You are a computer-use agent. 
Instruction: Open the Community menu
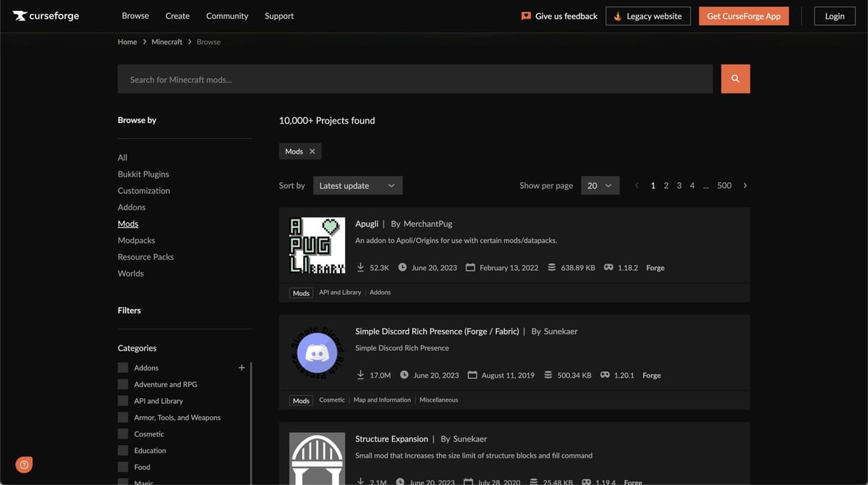click(x=227, y=16)
